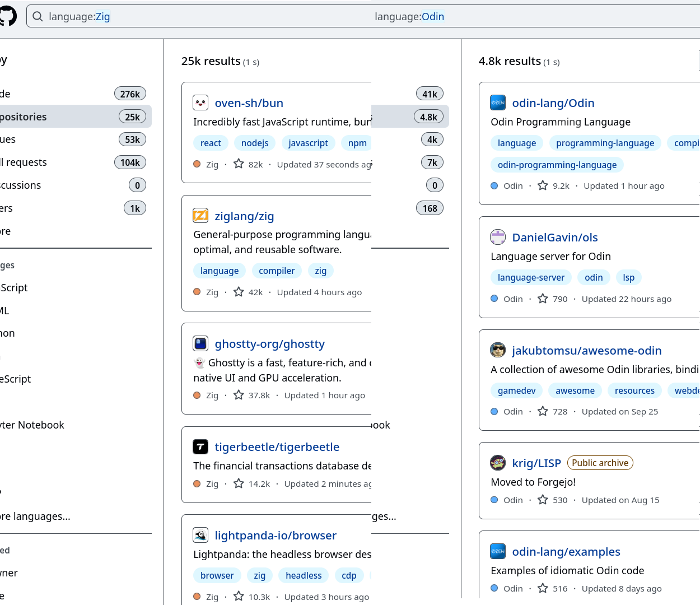Screen dimensions: 700x605
Task: Select the Repositories filter with 25k
Action: pos(75,117)
